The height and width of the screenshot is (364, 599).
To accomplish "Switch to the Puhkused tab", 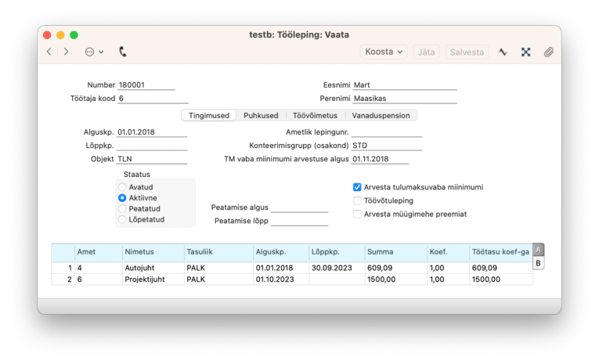I will coord(261,115).
